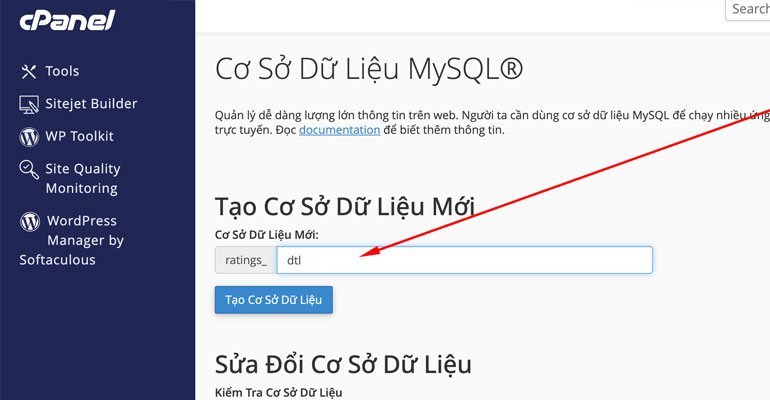Focus the new database name field
The image size is (770, 400).
[465, 260]
